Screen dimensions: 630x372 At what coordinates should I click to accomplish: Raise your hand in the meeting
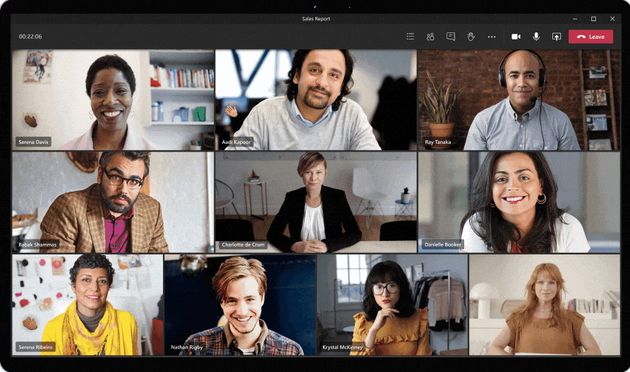(471, 37)
